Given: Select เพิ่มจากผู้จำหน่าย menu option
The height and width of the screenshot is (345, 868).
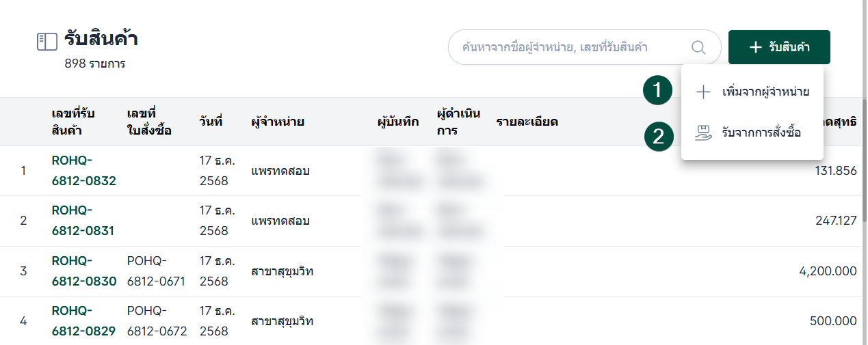Looking at the screenshot, I should coord(765,92).
